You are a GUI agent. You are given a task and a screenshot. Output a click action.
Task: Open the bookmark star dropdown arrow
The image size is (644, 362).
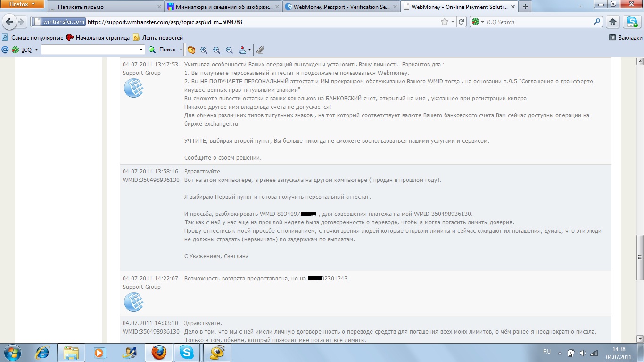(453, 22)
